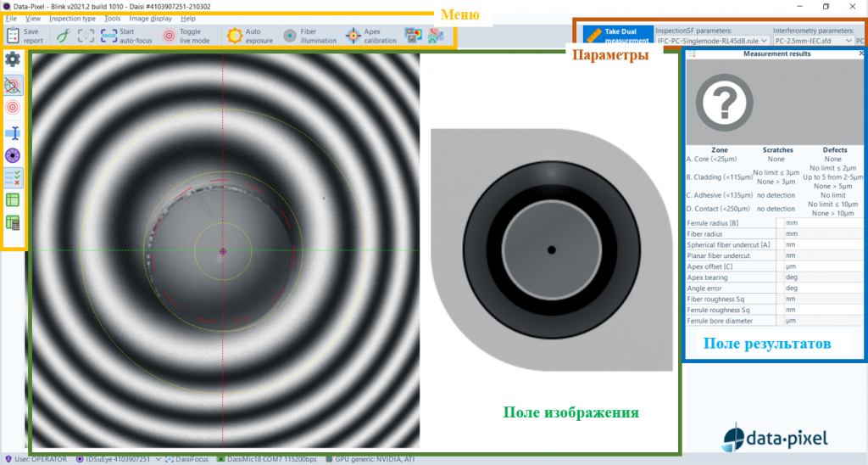
Task: Expand the Interferometry parameters dropdown
Action: coord(811,40)
